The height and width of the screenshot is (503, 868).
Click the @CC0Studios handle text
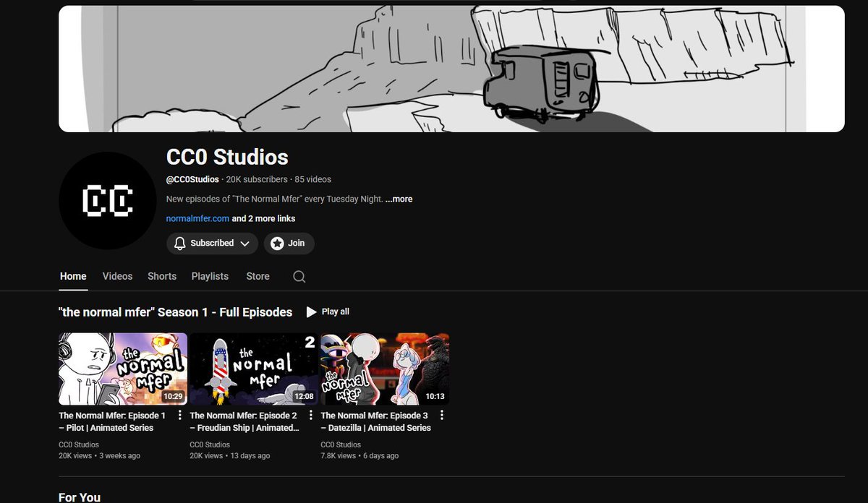point(192,179)
